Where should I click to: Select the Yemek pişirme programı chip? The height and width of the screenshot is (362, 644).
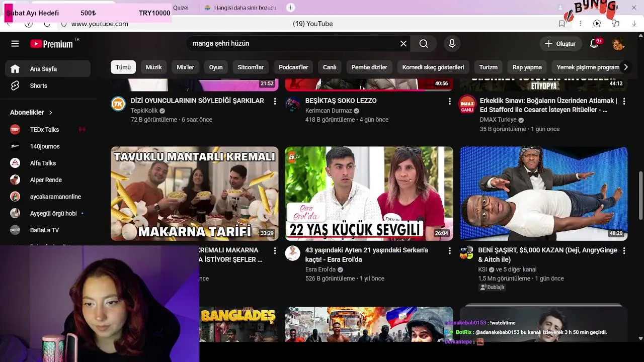588,67
